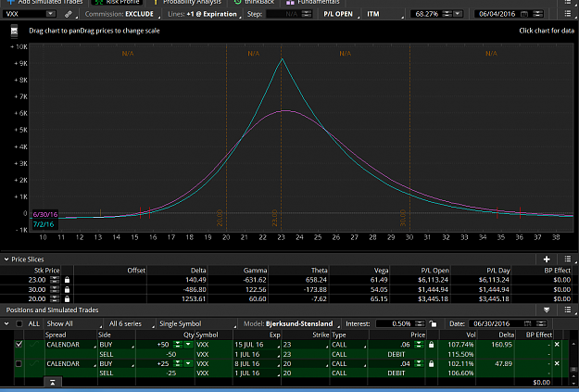This screenshot has height=392, width=579.
Task: Collapse the positions list chevron beside ALL
Action: click(6, 323)
